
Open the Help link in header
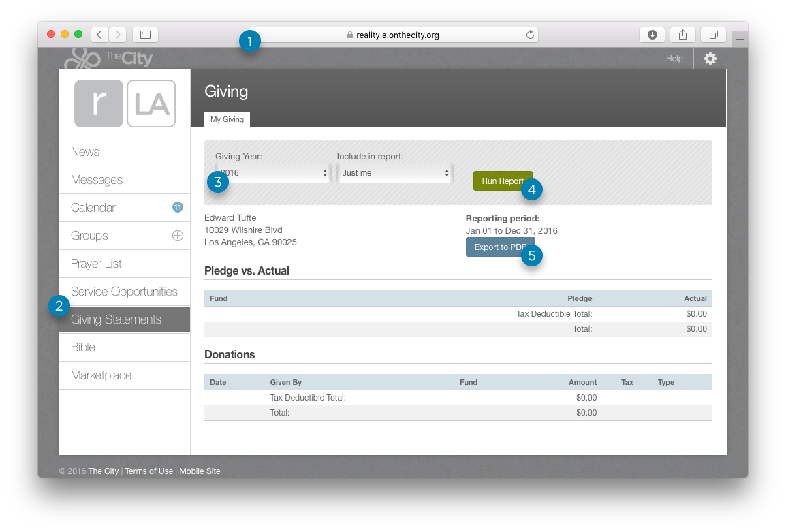[674, 59]
